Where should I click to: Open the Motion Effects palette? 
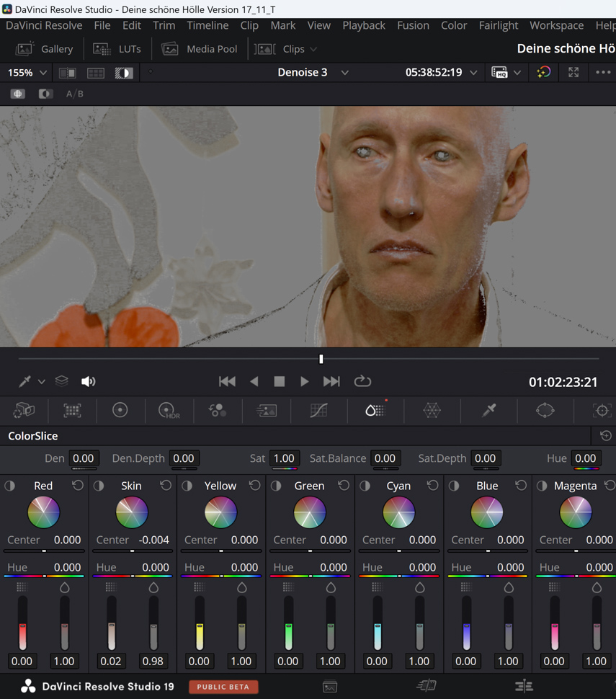(x=267, y=410)
